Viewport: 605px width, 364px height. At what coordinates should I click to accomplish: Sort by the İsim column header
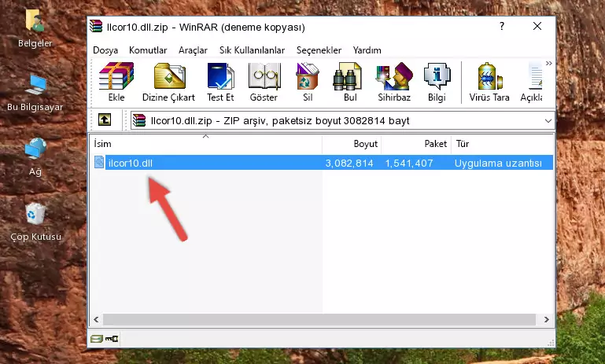(x=206, y=144)
